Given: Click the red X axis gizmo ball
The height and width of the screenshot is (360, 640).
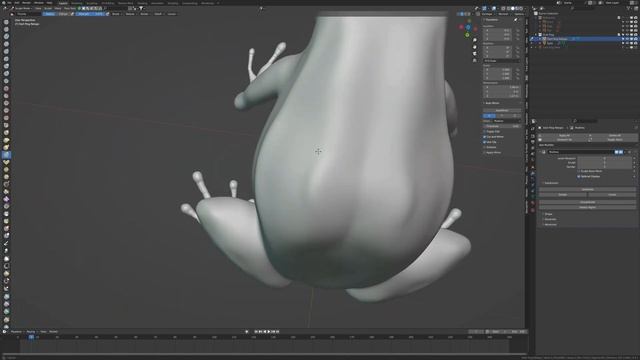Looking at the screenshot, I should (x=461, y=27).
